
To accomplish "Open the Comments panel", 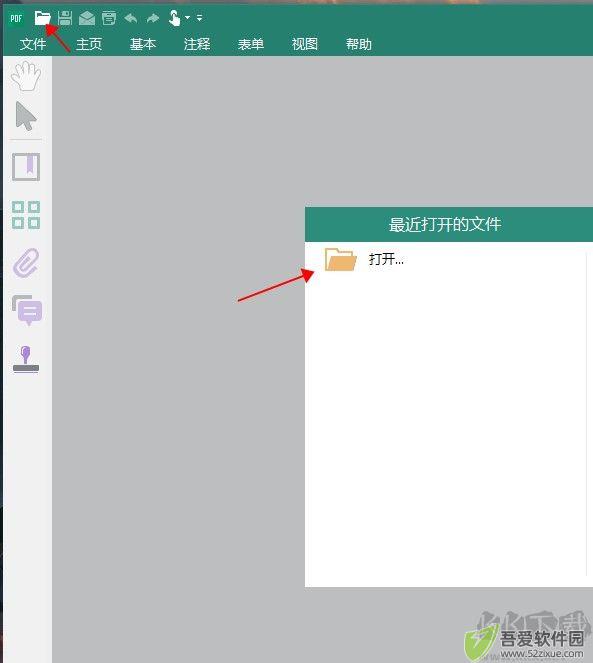I will [27, 310].
